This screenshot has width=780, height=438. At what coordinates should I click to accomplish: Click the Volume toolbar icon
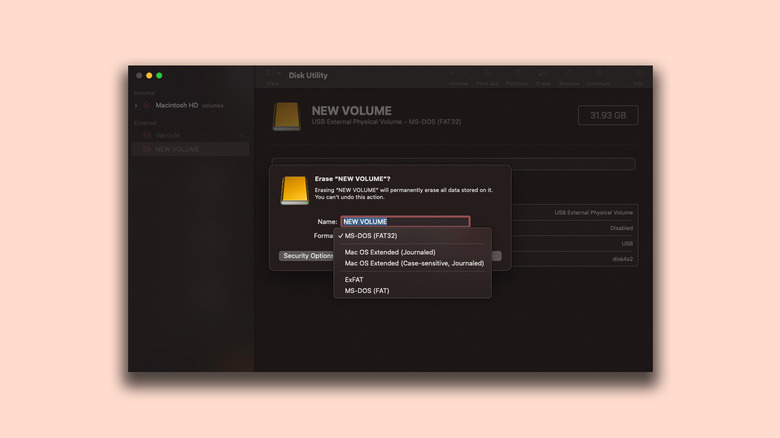click(459, 77)
